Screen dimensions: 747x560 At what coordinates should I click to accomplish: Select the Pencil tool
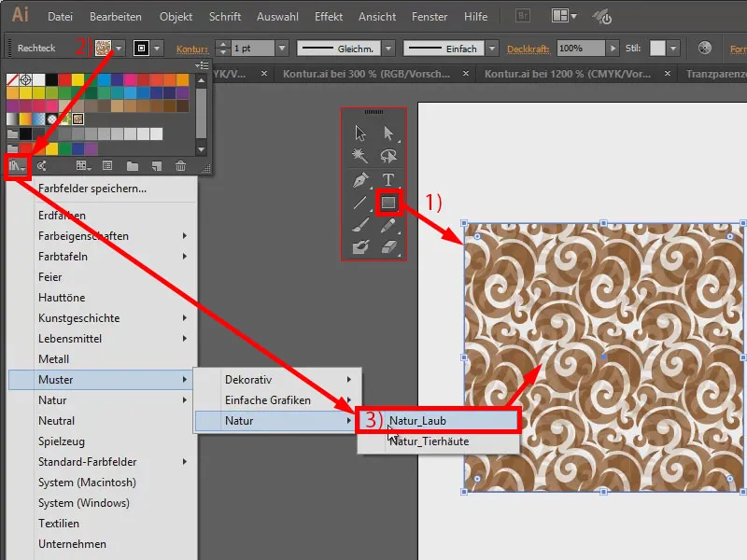tap(388, 225)
